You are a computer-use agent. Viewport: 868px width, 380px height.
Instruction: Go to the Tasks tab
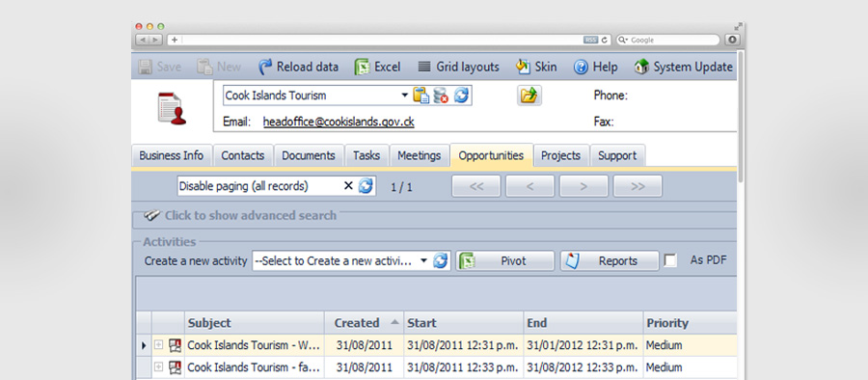[x=366, y=155]
